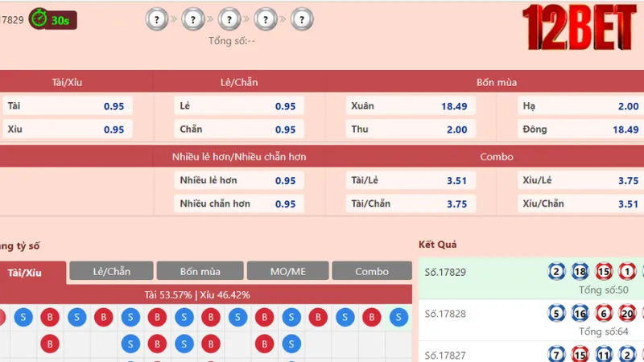Place bet on Lẻ at 0.95
The image size is (644, 362).
tap(239, 106)
